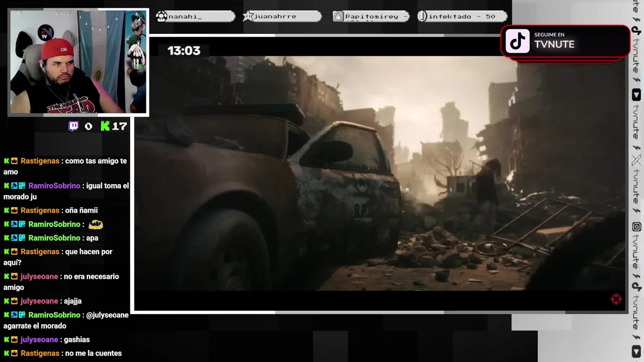Select the nanahi_ name label
Screen dimensions: 644x362
coord(185,17)
